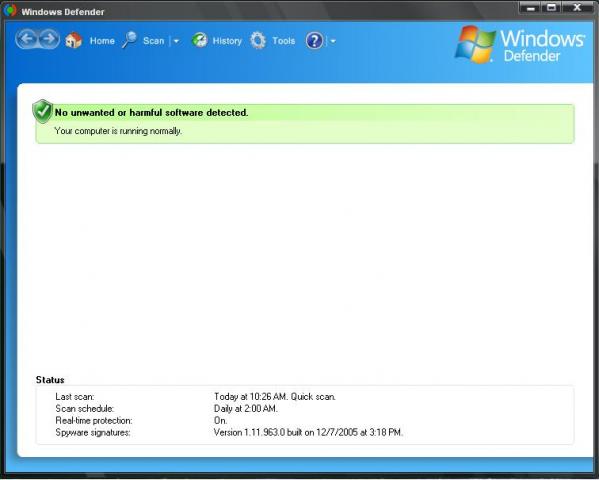The width and height of the screenshot is (599, 480).
Task: Click the Windows Defender title bar icon
Action: [x=10, y=10]
